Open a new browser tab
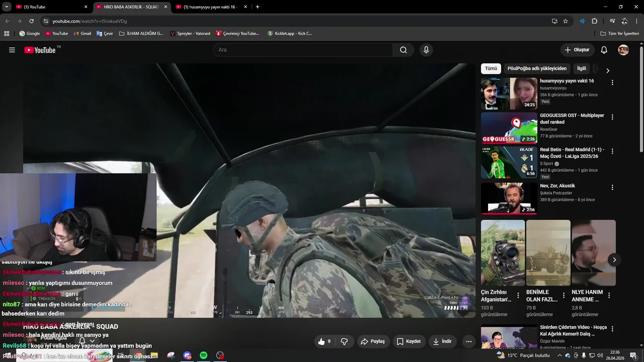This screenshot has height=362, width=644. point(258,7)
